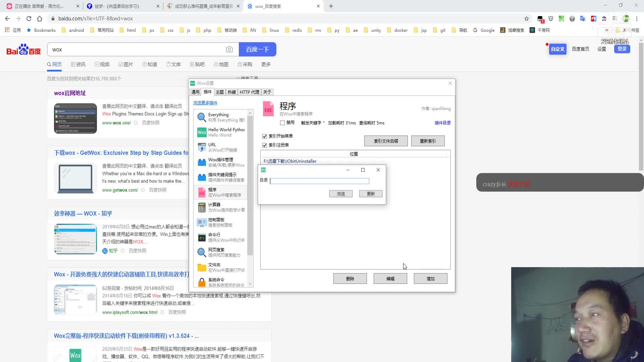644x362 pixels.
Task: Open the android bookmarks folder
Action: click(73, 30)
